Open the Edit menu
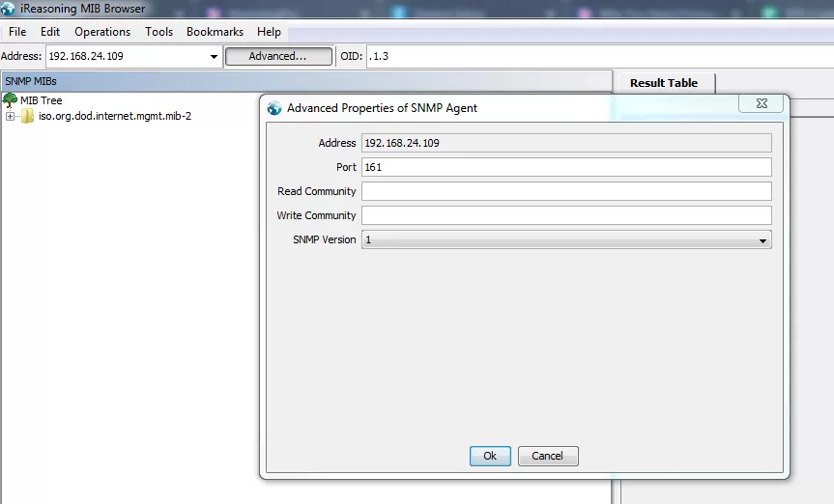Viewport: 834px width, 504px height. click(x=50, y=32)
